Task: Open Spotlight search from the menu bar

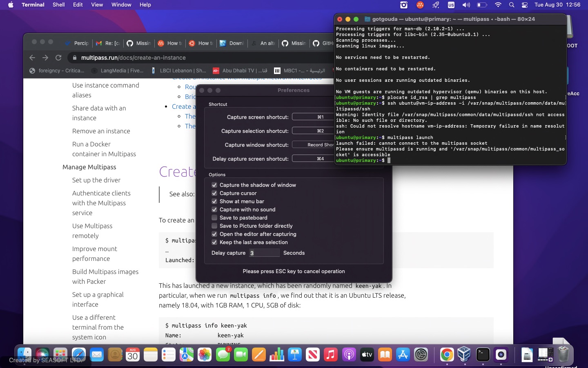Action: click(x=512, y=5)
